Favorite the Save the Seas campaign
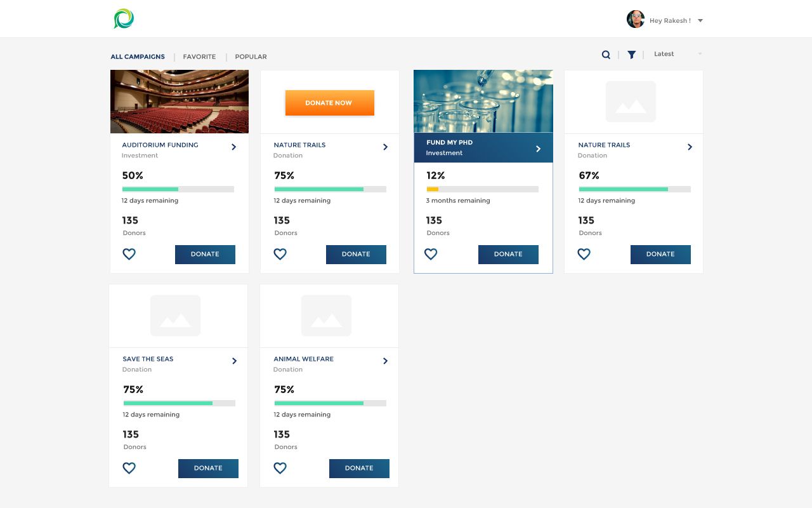812x508 pixels. (x=129, y=468)
